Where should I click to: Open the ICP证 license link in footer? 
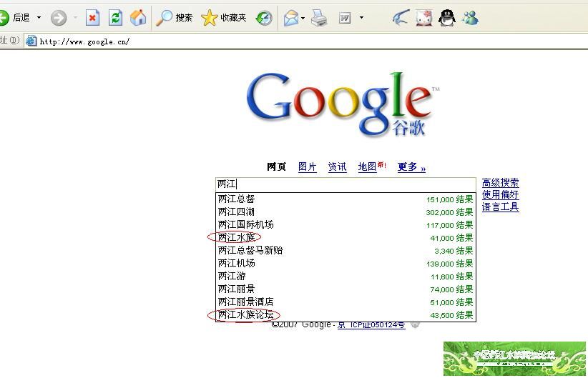click(x=371, y=325)
